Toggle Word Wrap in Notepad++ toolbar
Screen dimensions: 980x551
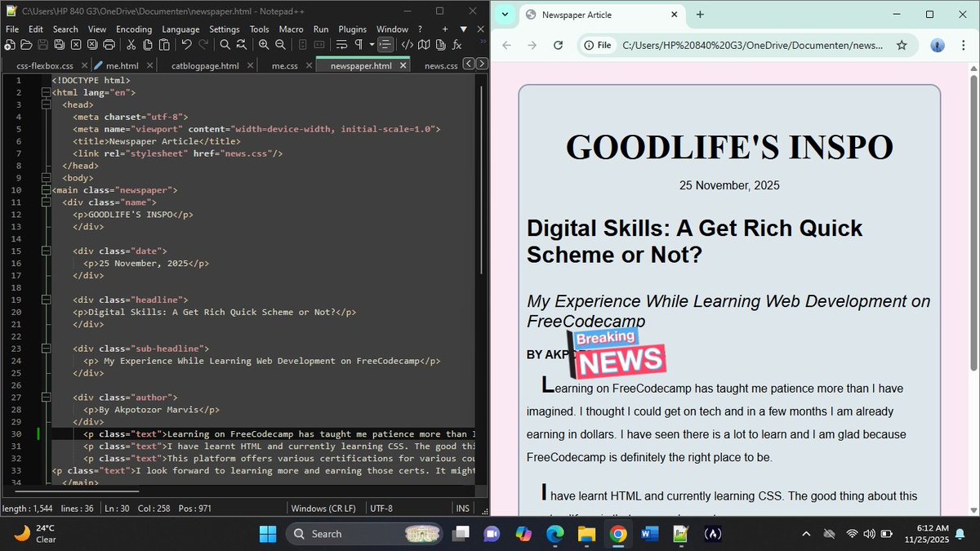341,45
